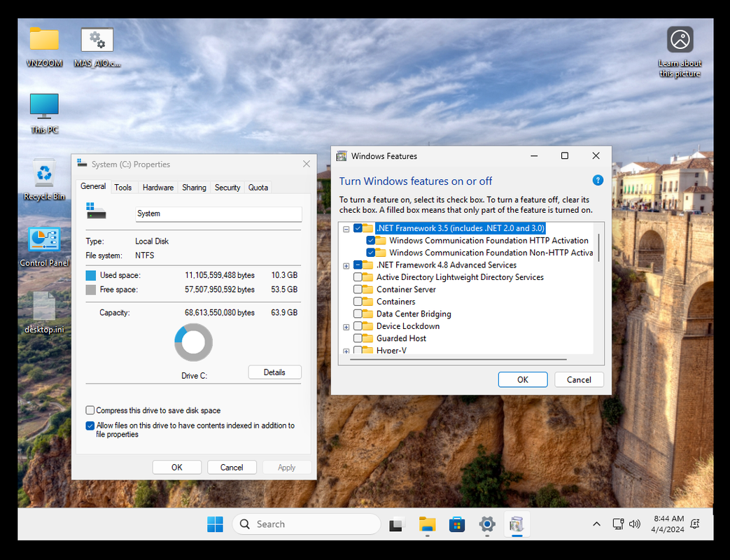
Task: Click the Details button for Drive C
Action: click(x=274, y=372)
